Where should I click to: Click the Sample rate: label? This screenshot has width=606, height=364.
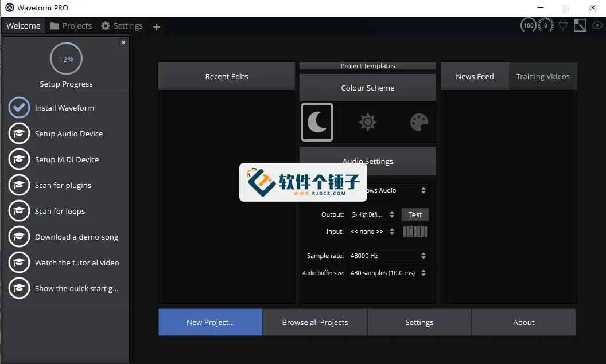pos(325,256)
